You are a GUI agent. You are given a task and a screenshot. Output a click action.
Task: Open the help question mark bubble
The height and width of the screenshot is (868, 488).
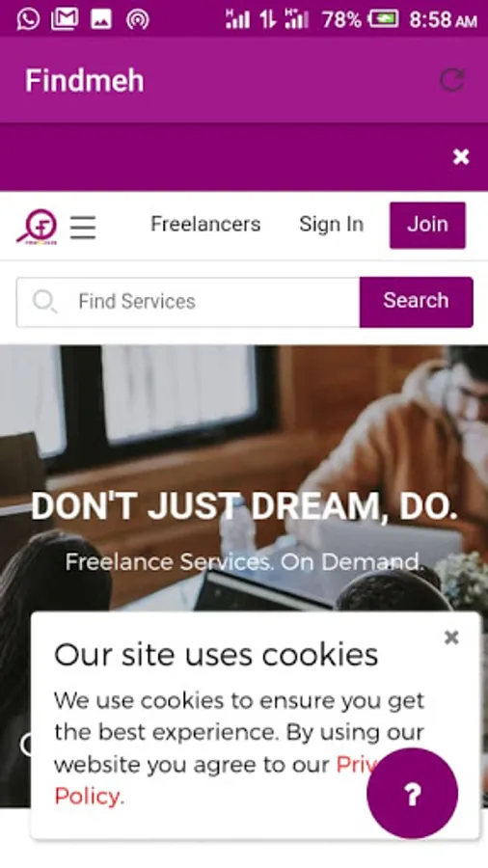tap(412, 794)
